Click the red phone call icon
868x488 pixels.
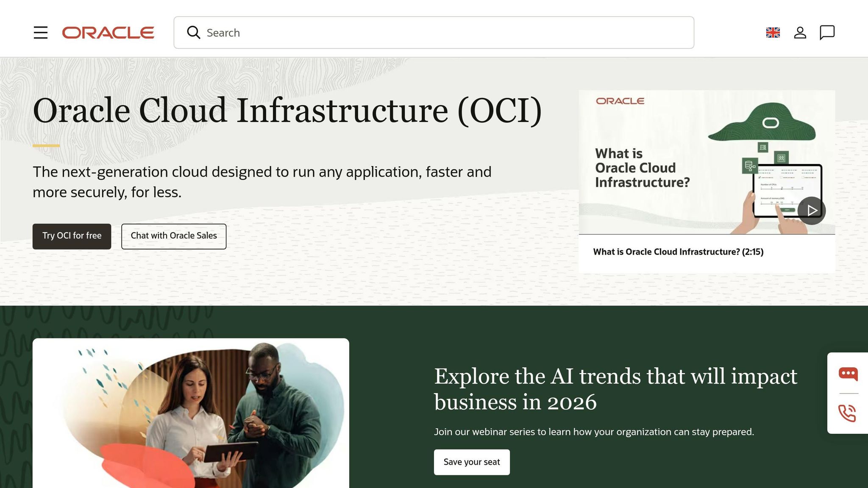click(847, 413)
